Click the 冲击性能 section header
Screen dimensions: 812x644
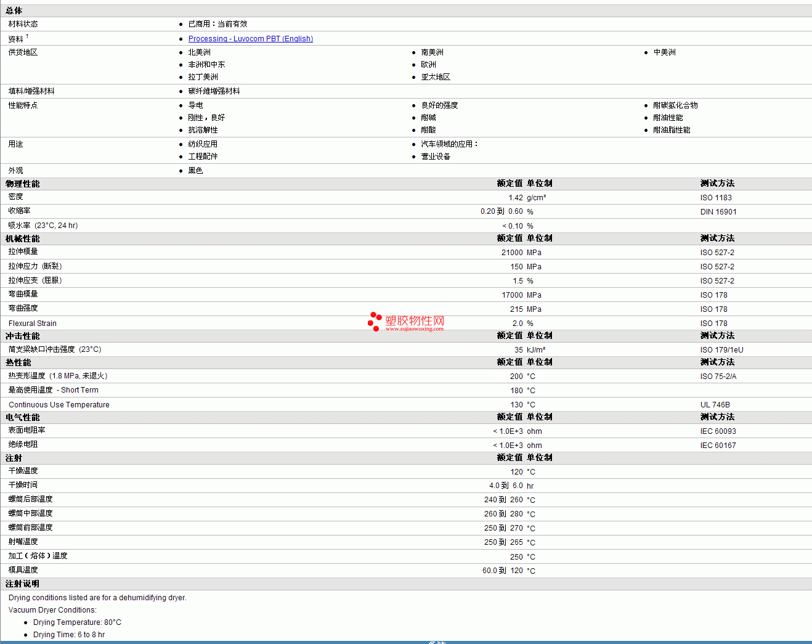22,336
